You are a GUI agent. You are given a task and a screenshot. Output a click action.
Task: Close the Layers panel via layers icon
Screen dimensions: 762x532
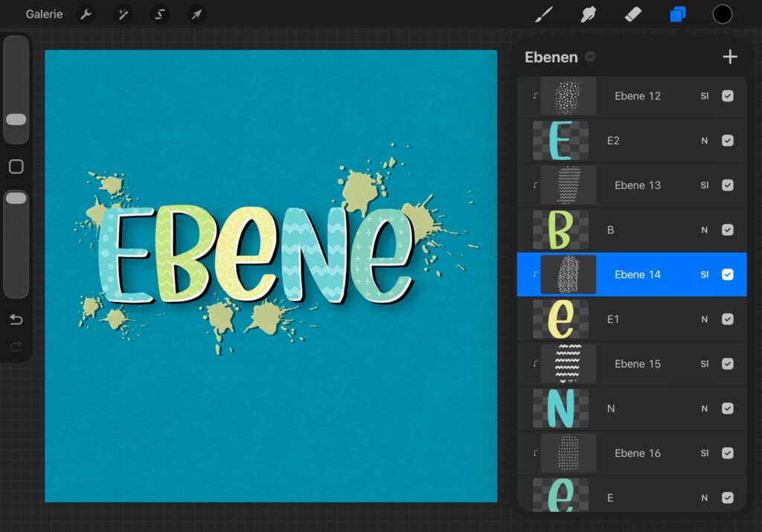(677, 14)
